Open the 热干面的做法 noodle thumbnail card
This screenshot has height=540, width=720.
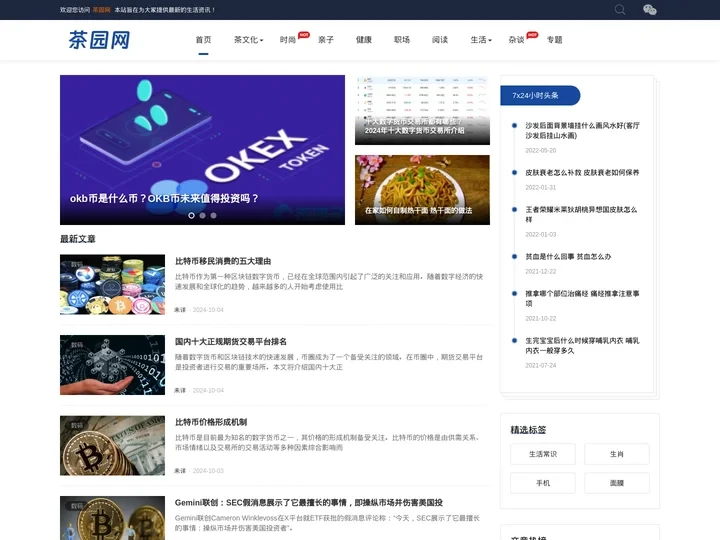(x=422, y=190)
